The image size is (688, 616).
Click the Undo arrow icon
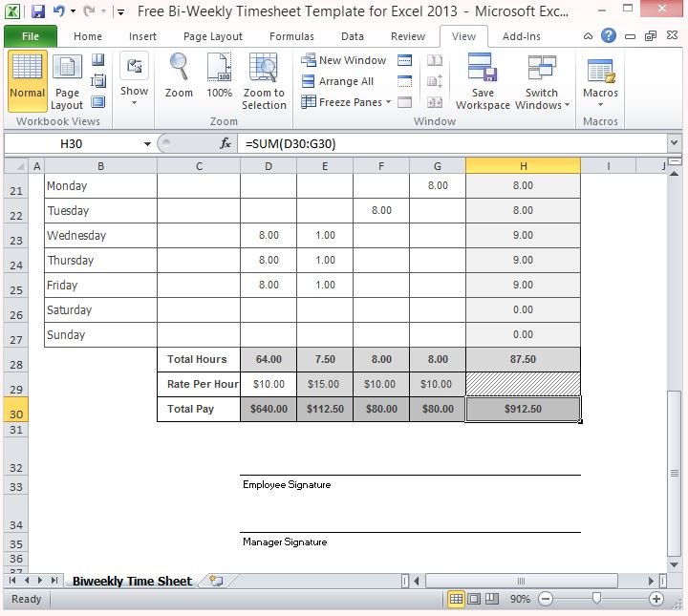click(x=58, y=12)
